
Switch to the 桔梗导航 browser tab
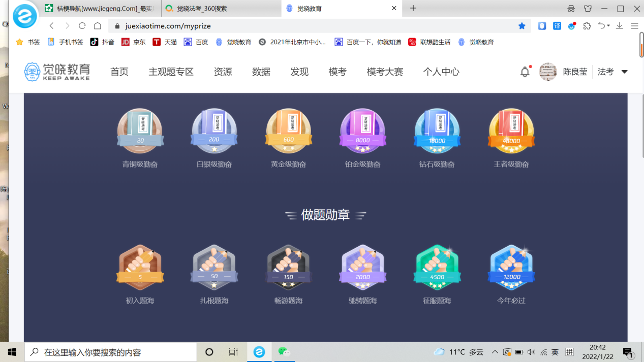pos(101,8)
